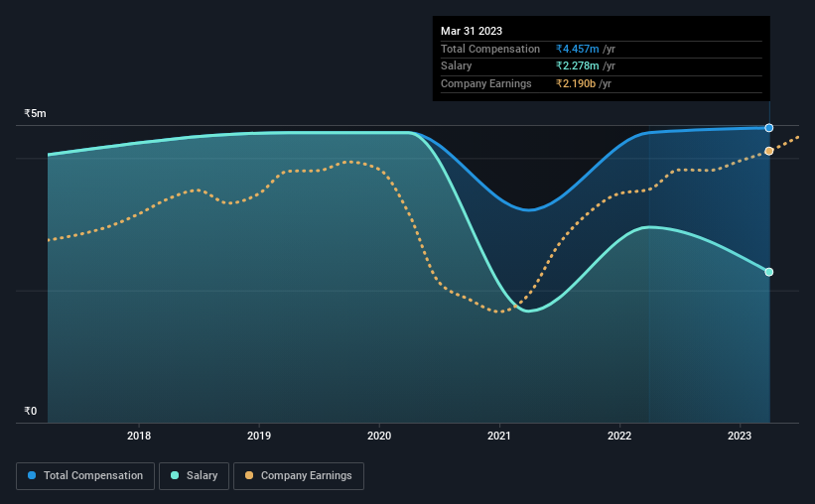Viewport: 815px width, 504px height.
Task: Toggle the Company Earnings legend button
Action: (x=299, y=476)
